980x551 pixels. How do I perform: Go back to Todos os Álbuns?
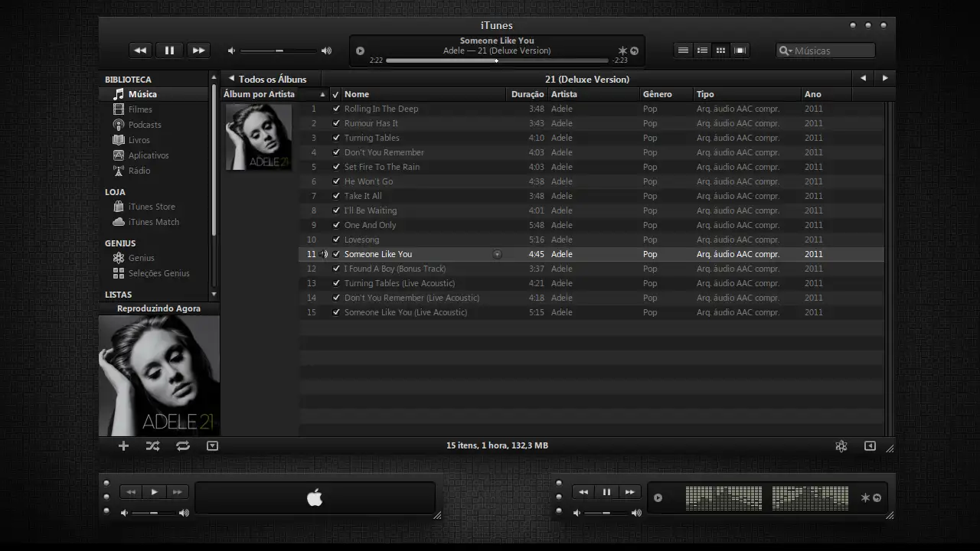pos(267,79)
